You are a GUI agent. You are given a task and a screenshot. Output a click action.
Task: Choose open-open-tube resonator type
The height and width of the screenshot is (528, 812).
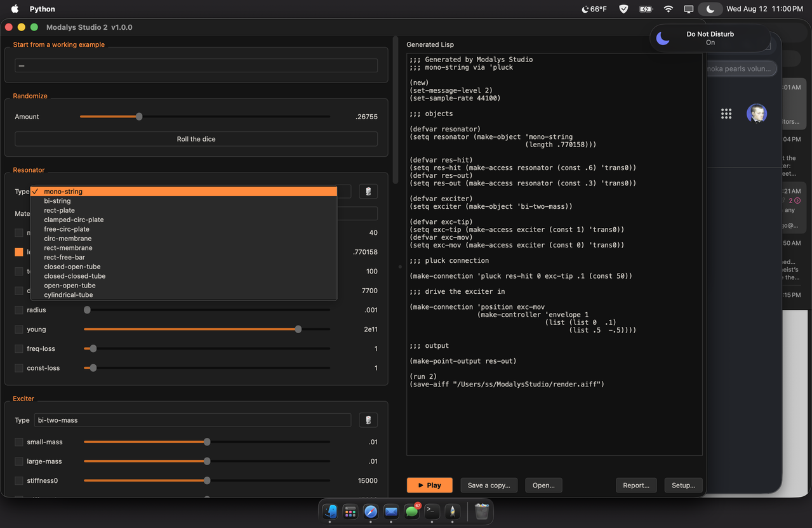tap(184, 286)
